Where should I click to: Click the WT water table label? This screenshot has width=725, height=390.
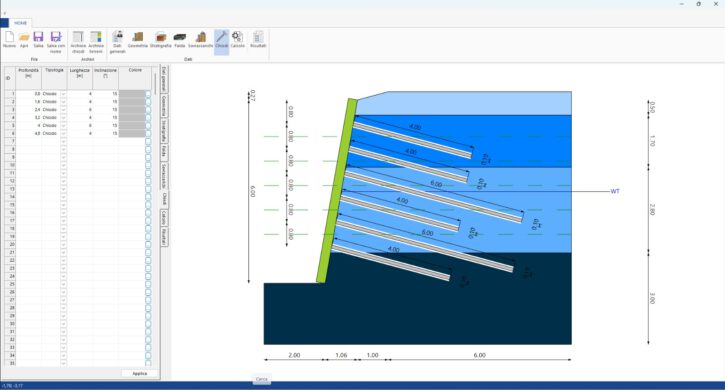[615, 191]
